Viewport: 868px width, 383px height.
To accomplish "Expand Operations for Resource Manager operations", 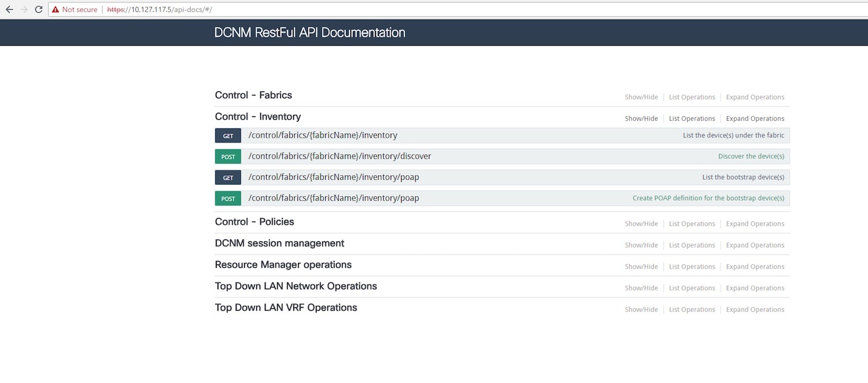I will (x=755, y=266).
